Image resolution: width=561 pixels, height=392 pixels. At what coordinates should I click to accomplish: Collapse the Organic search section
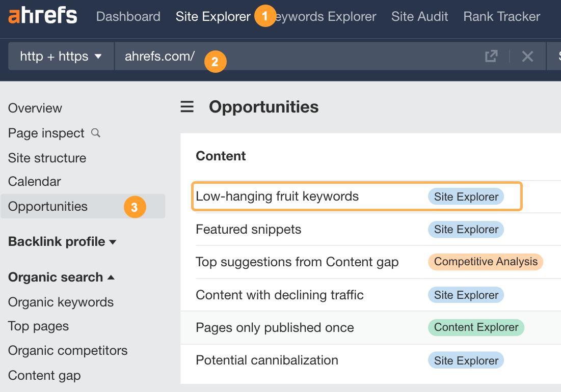coord(54,277)
